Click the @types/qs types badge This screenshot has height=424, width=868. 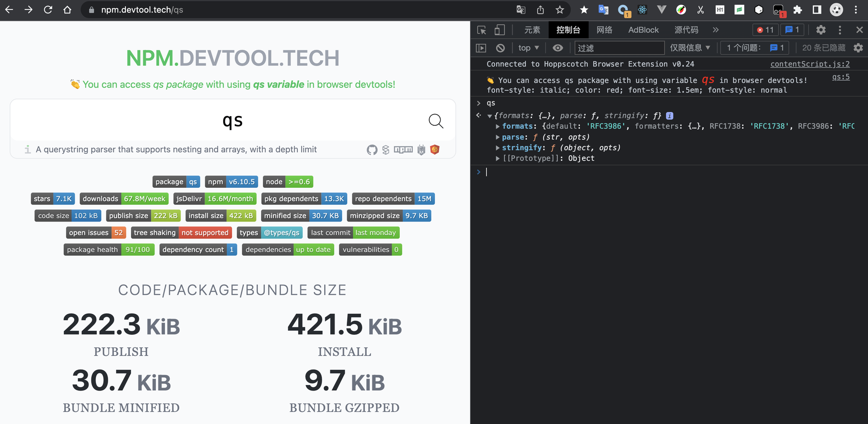(x=269, y=233)
